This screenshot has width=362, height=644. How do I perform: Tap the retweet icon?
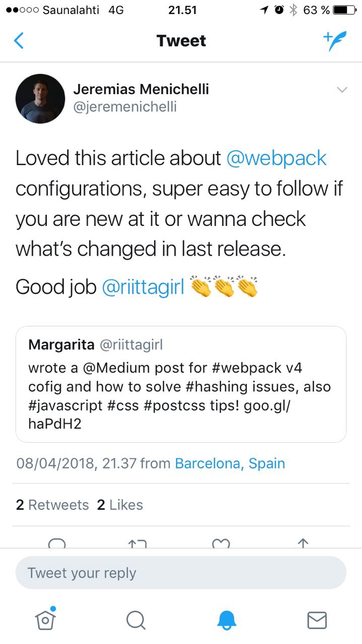click(137, 543)
